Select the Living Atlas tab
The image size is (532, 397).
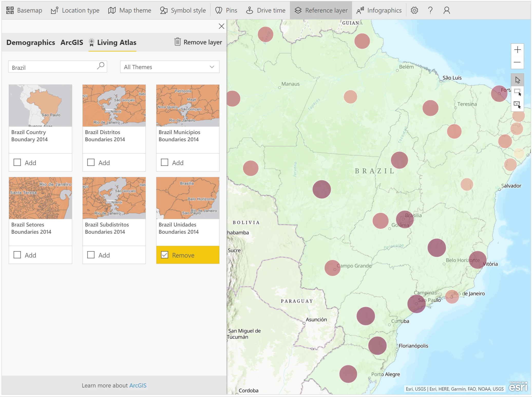112,42
